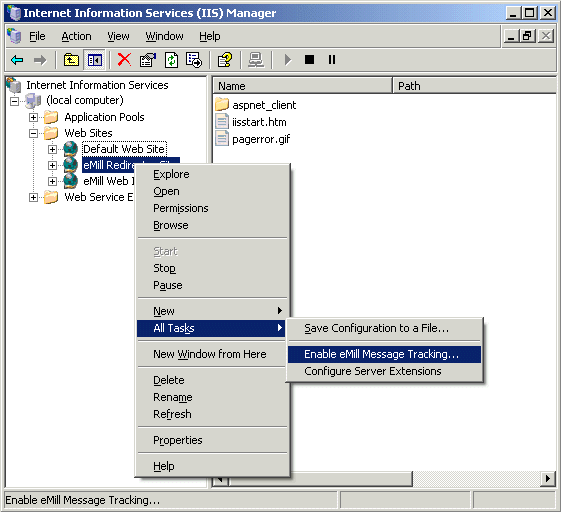Select Help at bottom of context menu
The image size is (561, 512).
[x=212, y=466]
